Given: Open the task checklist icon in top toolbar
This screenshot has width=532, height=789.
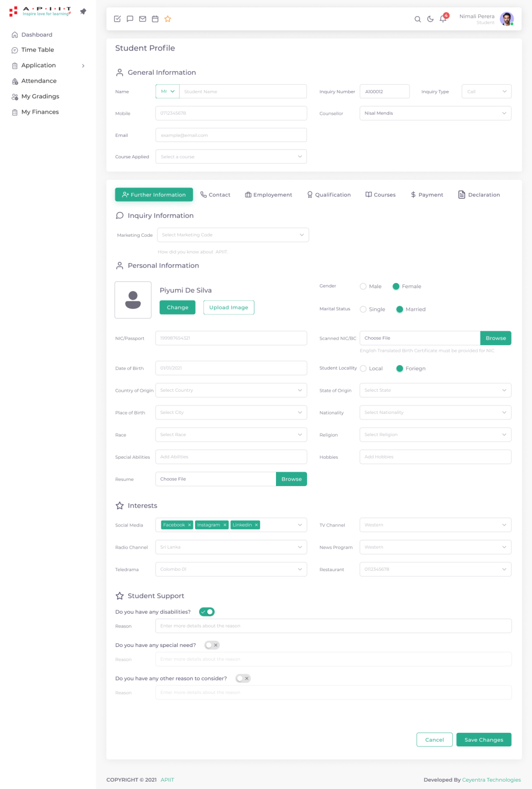Looking at the screenshot, I should tap(117, 19).
